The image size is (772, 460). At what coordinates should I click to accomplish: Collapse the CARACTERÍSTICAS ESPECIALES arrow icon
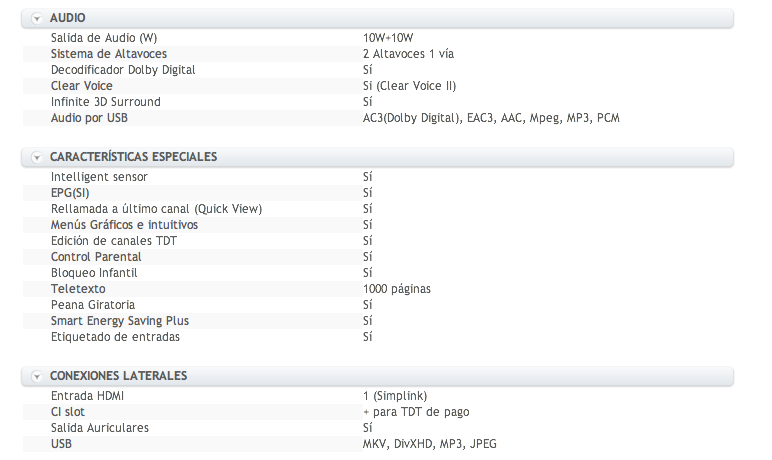point(36,157)
